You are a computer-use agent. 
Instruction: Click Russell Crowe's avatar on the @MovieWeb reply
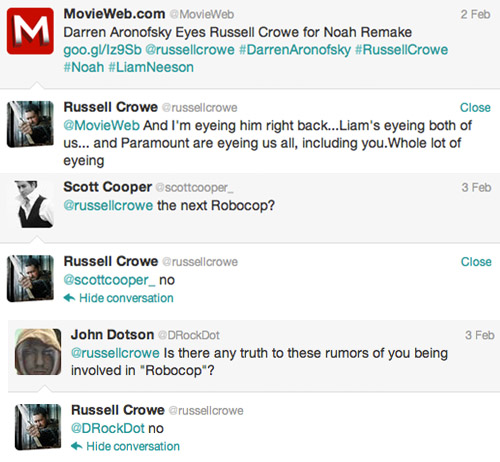point(30,124)
